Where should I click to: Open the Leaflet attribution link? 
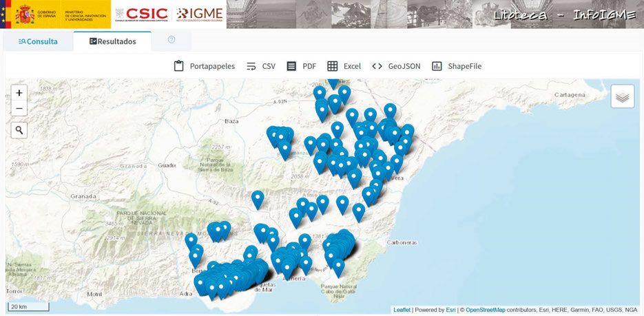[402, 310]
